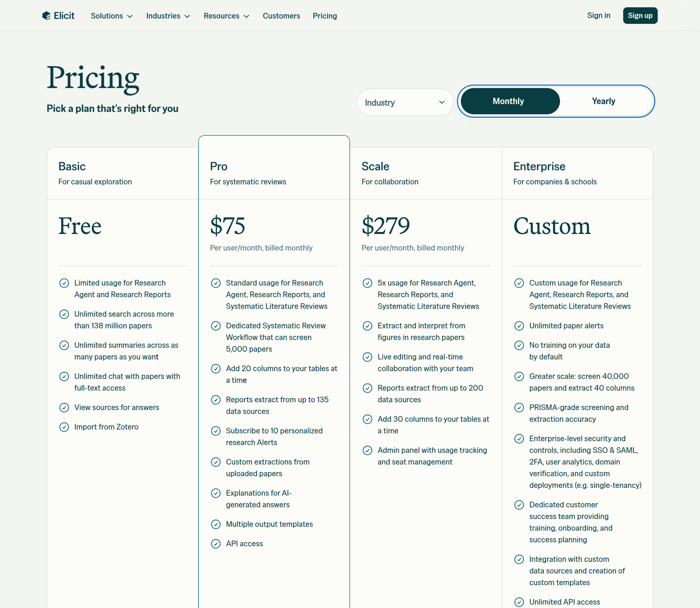Image resolution: width=700 pixels, height=608 pixels.
Task: Click checkmark icon beside Subscribe to 10 personalized Alerts
Action: 215,431
